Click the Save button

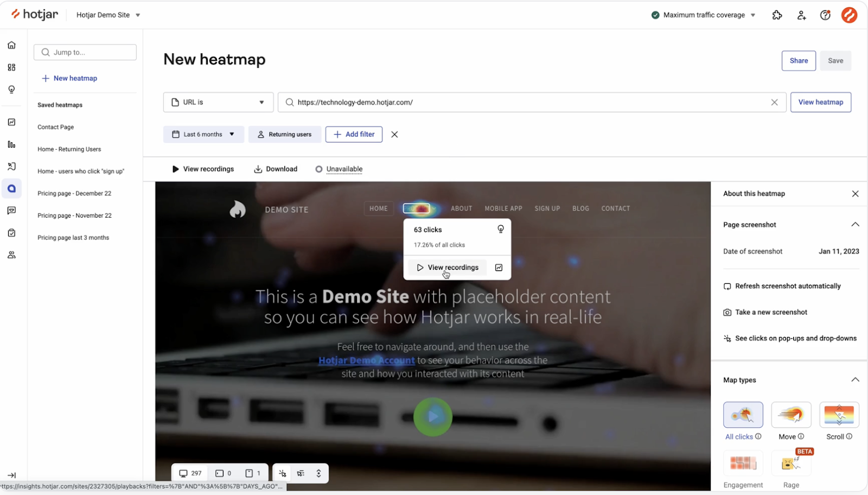(x=835, y=61)
